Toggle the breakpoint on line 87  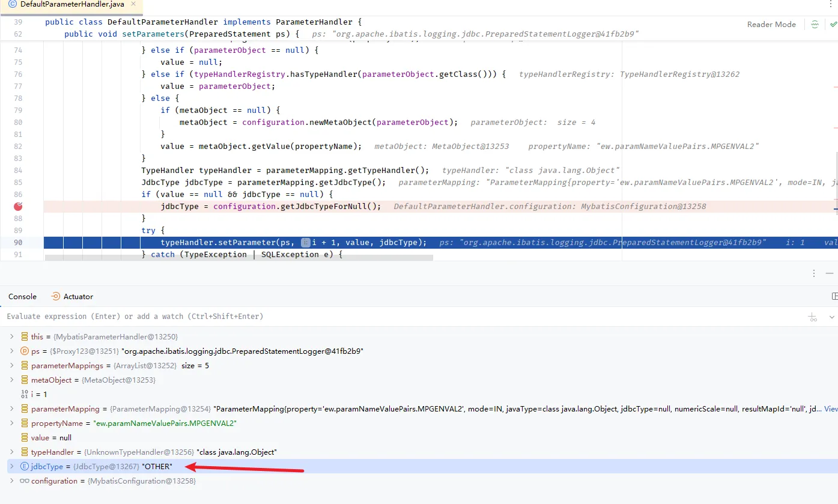click(18, 206)
